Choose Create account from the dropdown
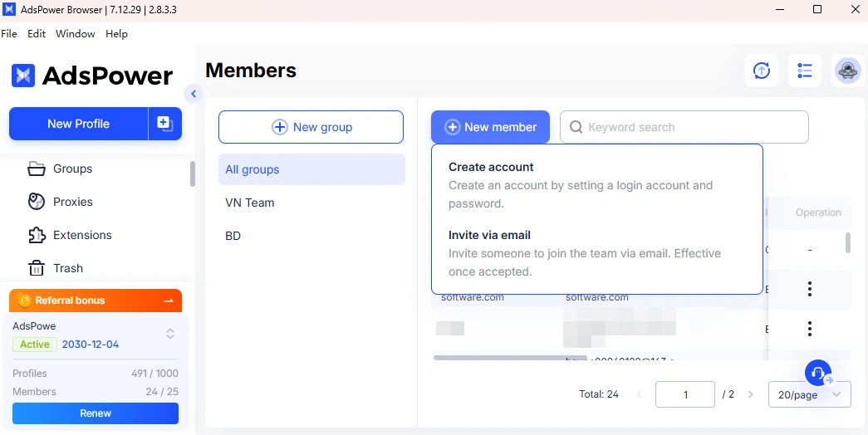 point(596,185)
